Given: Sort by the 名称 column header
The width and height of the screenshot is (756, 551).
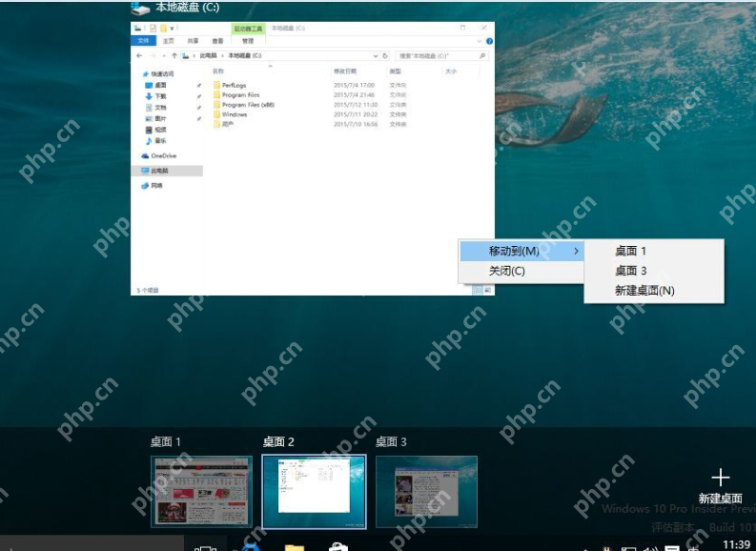Looking at the screenshot, I should pos(218,71).
